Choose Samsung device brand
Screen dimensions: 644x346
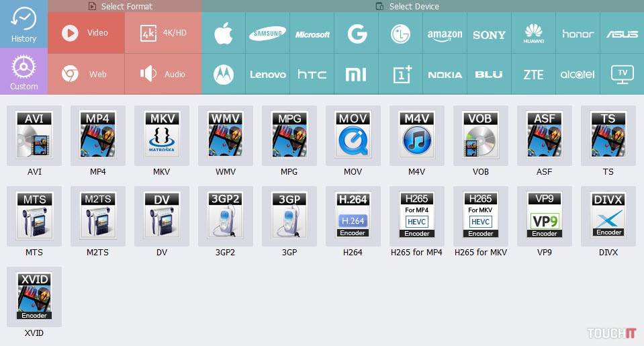tap(267, 33)
